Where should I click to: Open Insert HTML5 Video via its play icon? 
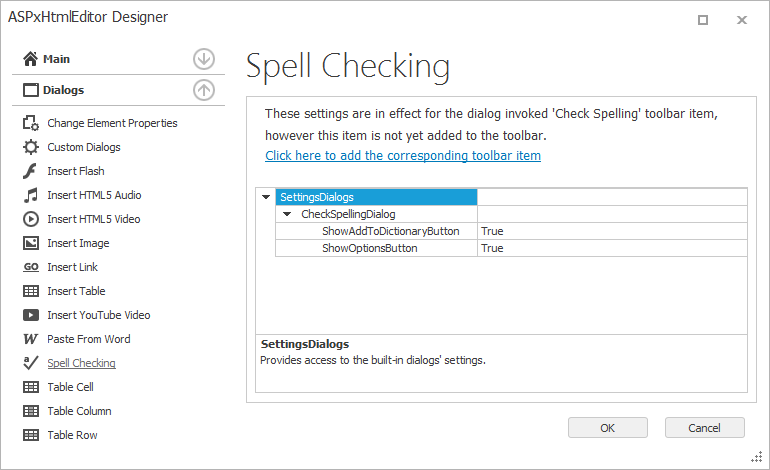[30, 219]
